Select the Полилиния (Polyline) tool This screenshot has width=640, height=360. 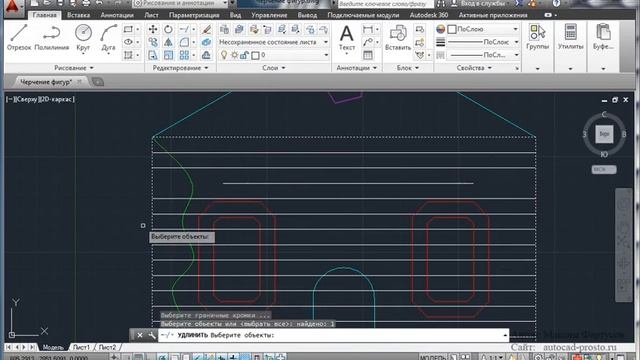(51, 38)
